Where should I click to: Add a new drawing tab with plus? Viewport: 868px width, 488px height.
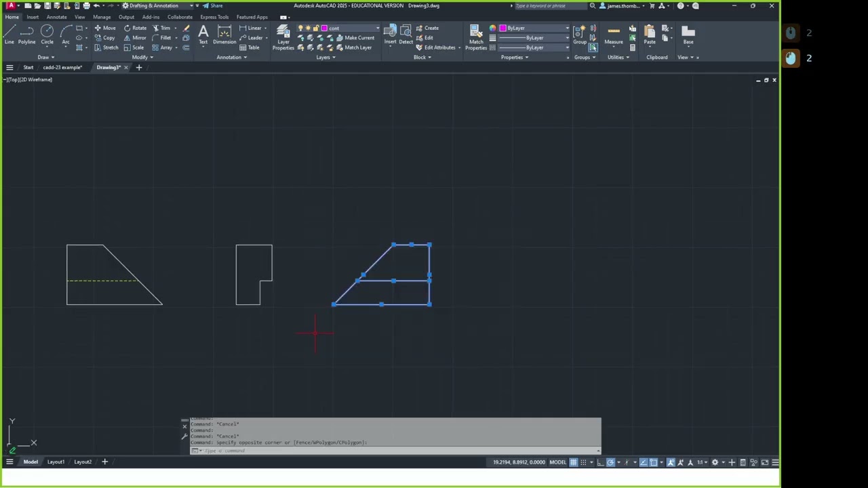(x=139, y=67)
